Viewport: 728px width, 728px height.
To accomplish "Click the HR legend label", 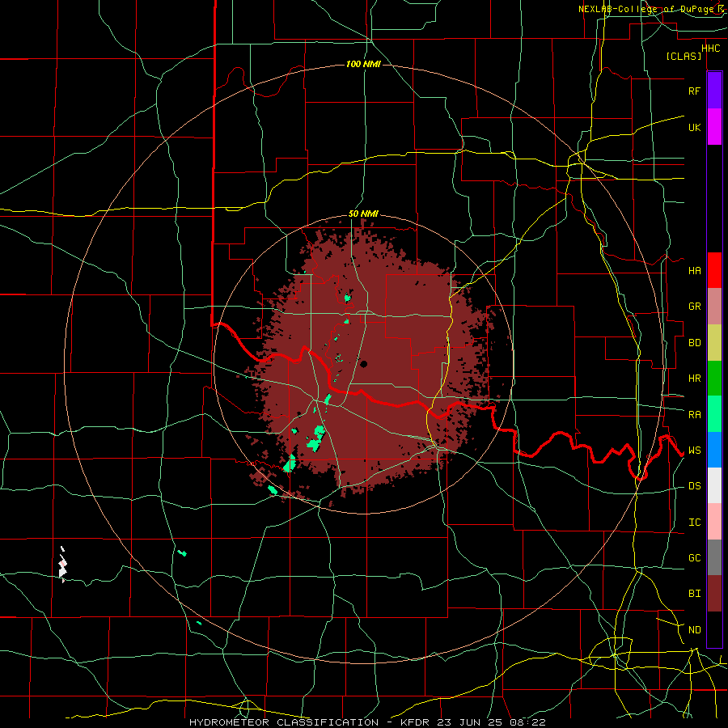I will (x=694, y=379).
